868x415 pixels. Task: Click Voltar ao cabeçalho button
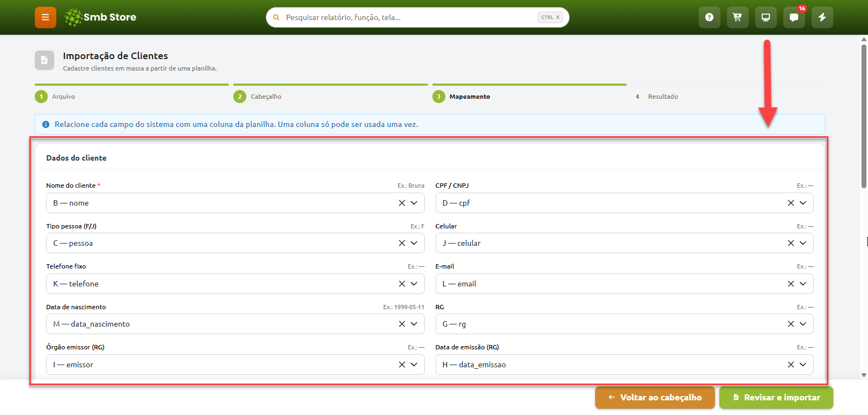(x=655, y=398)
